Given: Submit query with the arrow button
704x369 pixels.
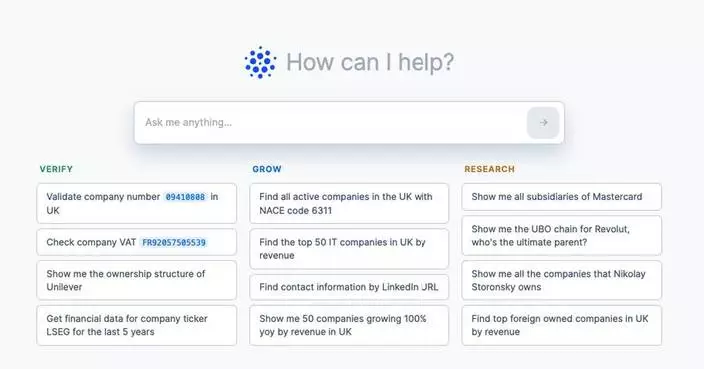Looking at the screenshot, I should (543, 123).
